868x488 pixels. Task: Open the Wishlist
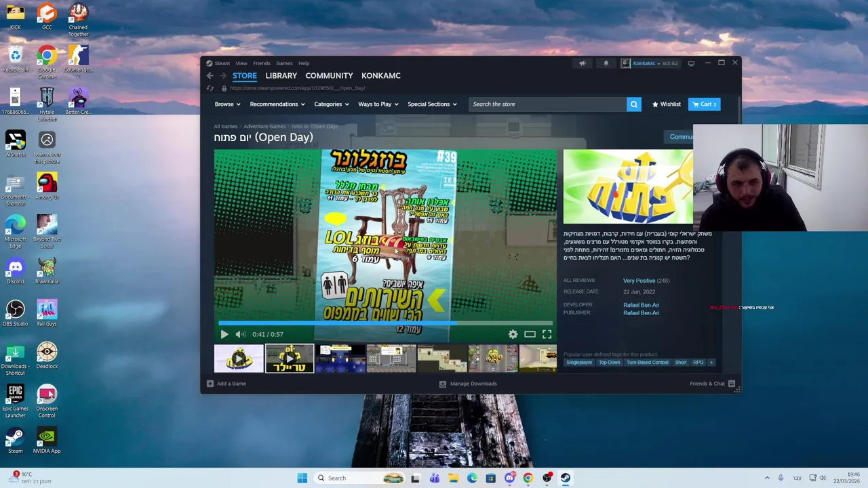tap(666, 104)
